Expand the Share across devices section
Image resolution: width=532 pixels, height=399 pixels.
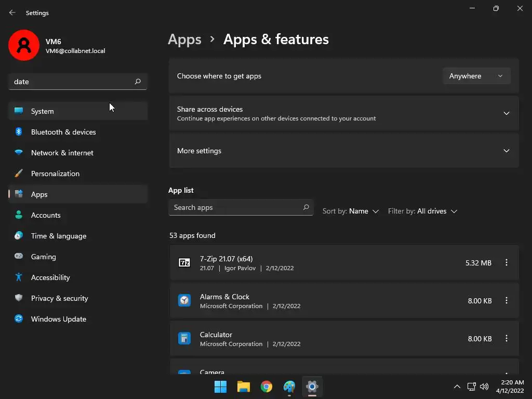[x=507, y=113]
